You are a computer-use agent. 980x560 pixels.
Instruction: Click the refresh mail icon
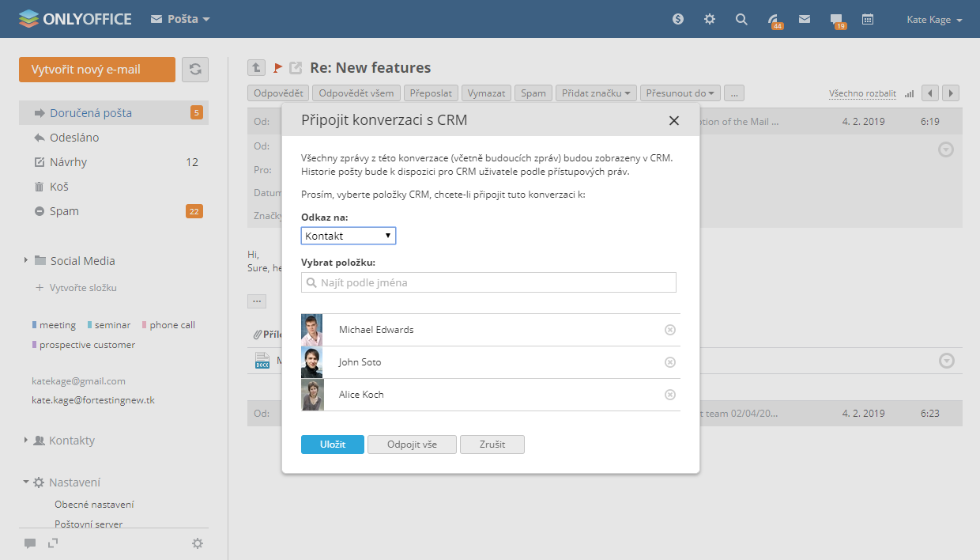[195, 70]
